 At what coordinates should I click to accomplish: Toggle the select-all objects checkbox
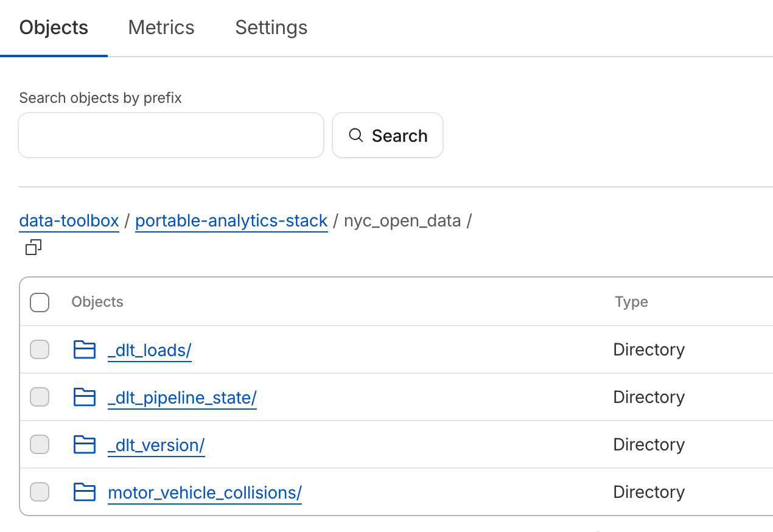click(x=40, y=302)
